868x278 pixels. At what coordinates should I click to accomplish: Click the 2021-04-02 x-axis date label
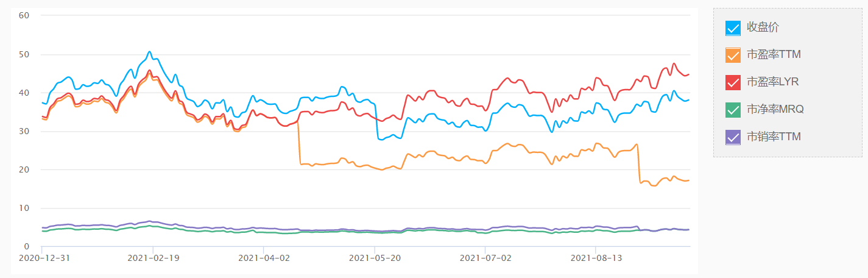coord(264,258)
